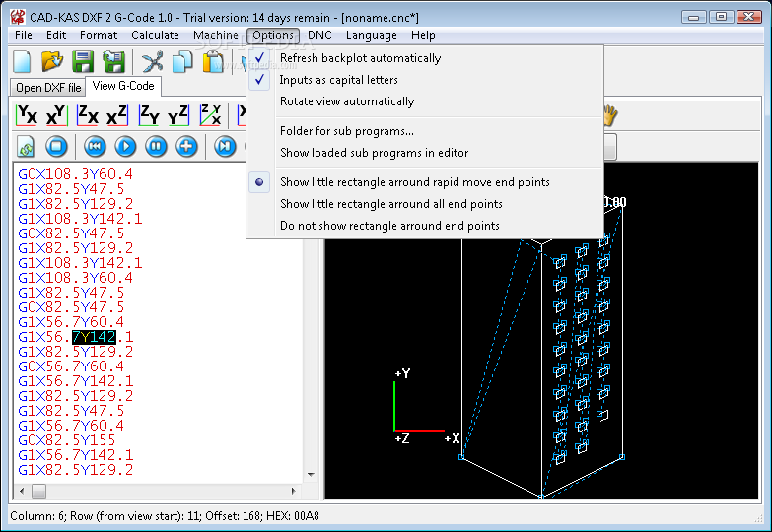Open file using the folder icon

click(x=52, y=62)
